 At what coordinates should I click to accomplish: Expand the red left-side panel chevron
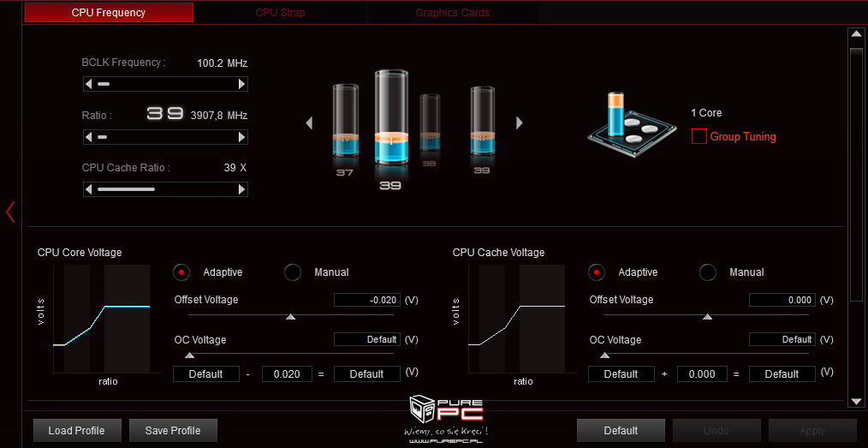(10, 212)
